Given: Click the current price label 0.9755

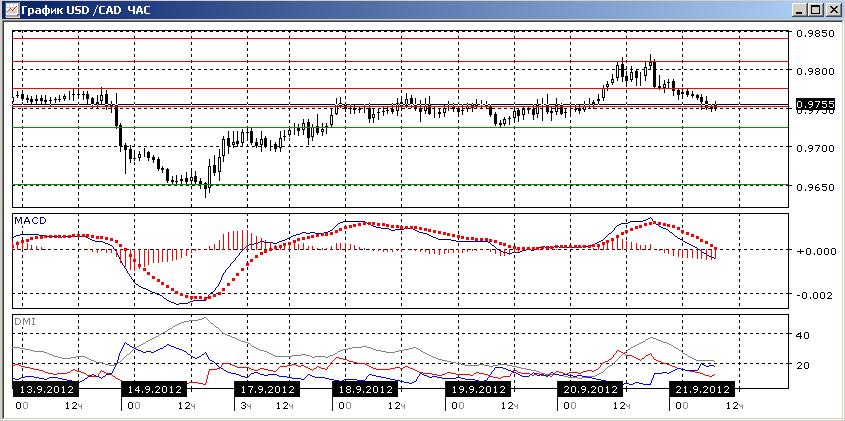Looking at the screenshot, I should coord(815,104).
